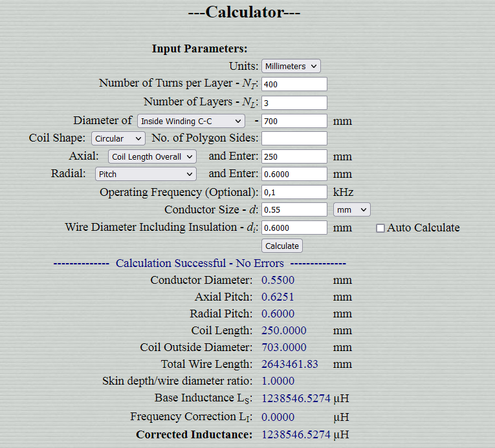Click the Coil Length value 250.0000
The height and width of the screenshot is (448, 495).
(x=284, y=330)
